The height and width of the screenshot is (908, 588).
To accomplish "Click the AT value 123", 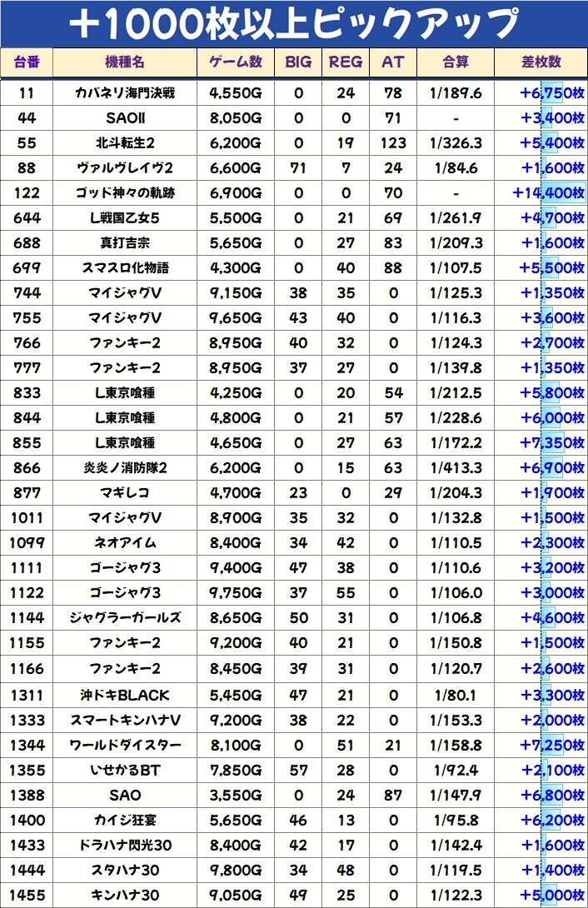I will (393, 143).
